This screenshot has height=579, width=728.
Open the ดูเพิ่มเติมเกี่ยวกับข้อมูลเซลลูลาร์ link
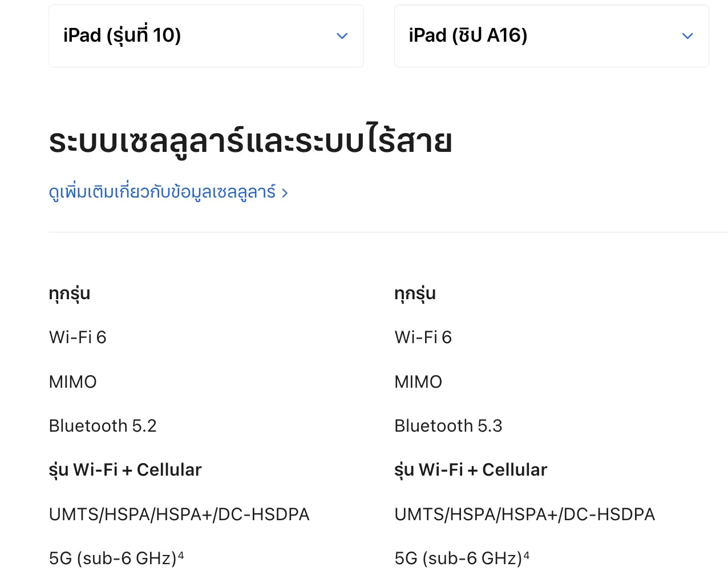[x=168, y=192]
